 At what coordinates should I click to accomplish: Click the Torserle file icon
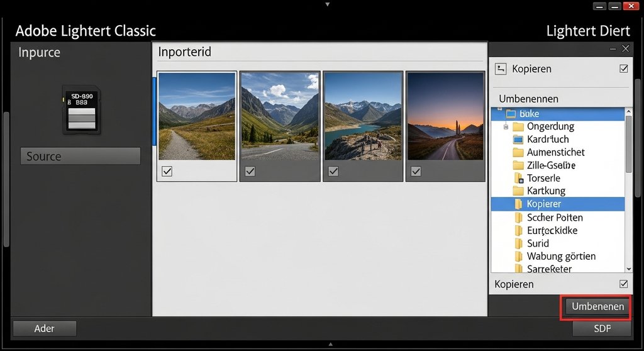coord(519,178)
